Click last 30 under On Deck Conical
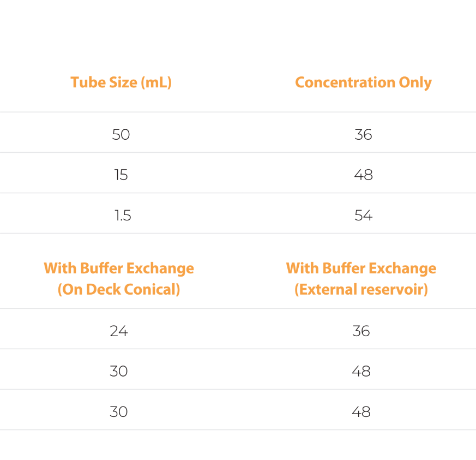 pyautogui.click(x=119, y=412)
